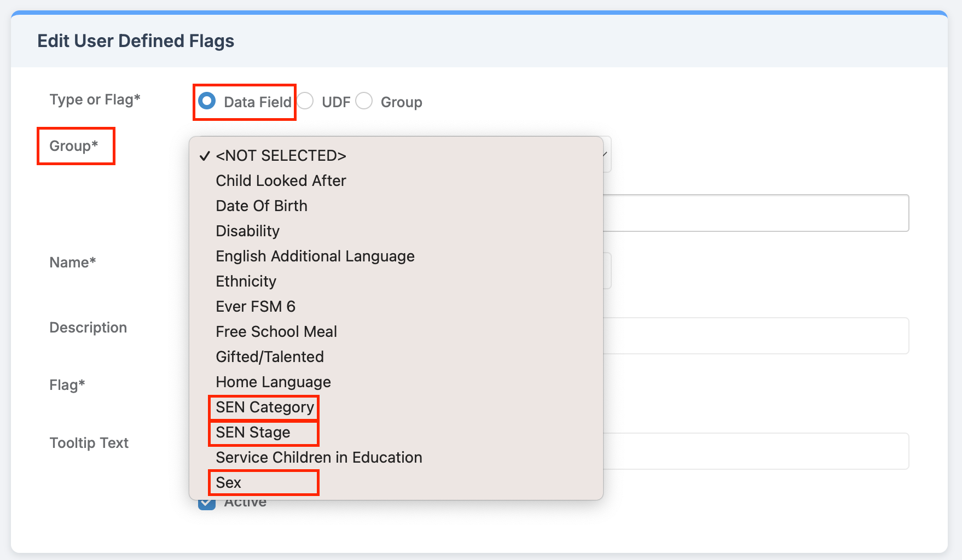
Task: Click the Type or Flag* label
Action: pos(95,100)
